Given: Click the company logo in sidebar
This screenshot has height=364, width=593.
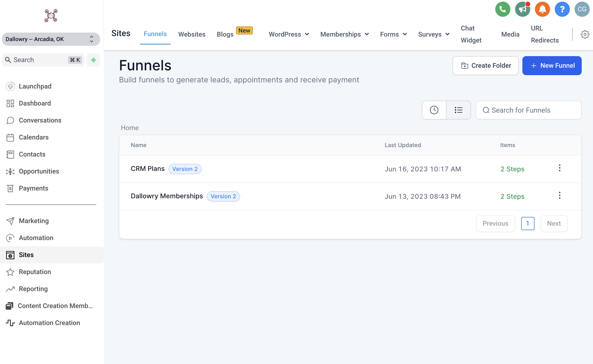Looking at the screenshot, I should [x=51, y=16].
